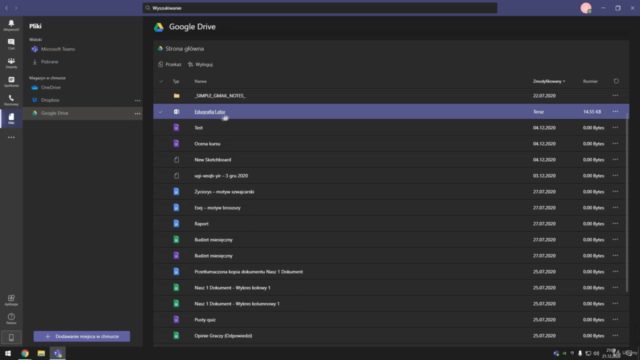Click the 22.07.2020 date of _SIMPLE_GMAIL_NOTES_
Viewport: 640px width, 360px height.
click(x=544, y=96)
